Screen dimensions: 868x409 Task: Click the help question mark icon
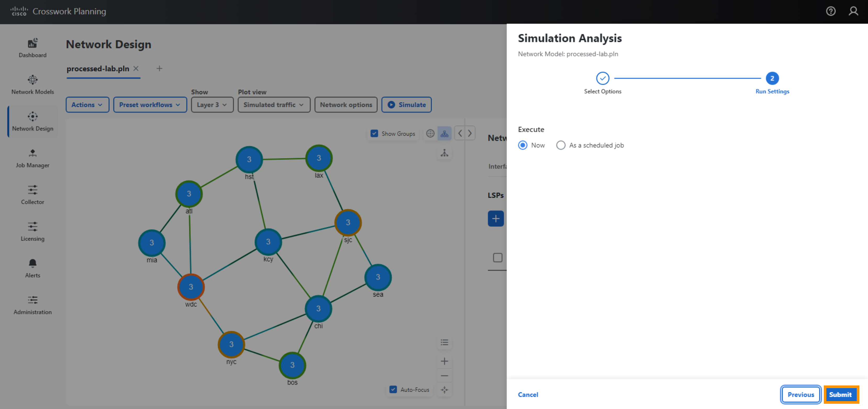831,11
